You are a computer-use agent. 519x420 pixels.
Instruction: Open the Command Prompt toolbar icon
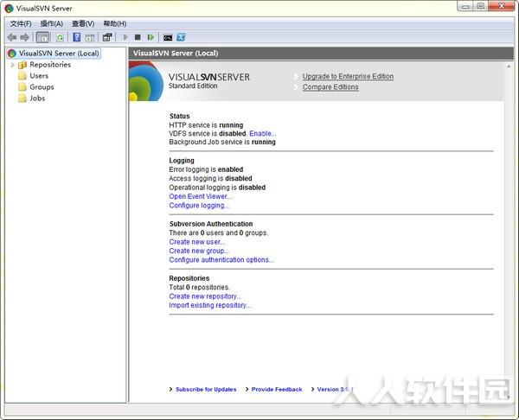(x=168, y=38)
